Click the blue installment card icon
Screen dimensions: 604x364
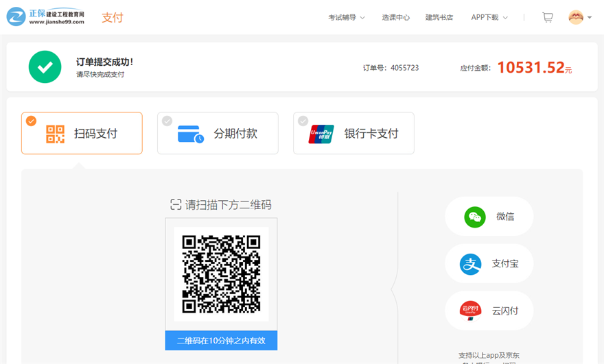pyautogui.click(x=190, y=134)
